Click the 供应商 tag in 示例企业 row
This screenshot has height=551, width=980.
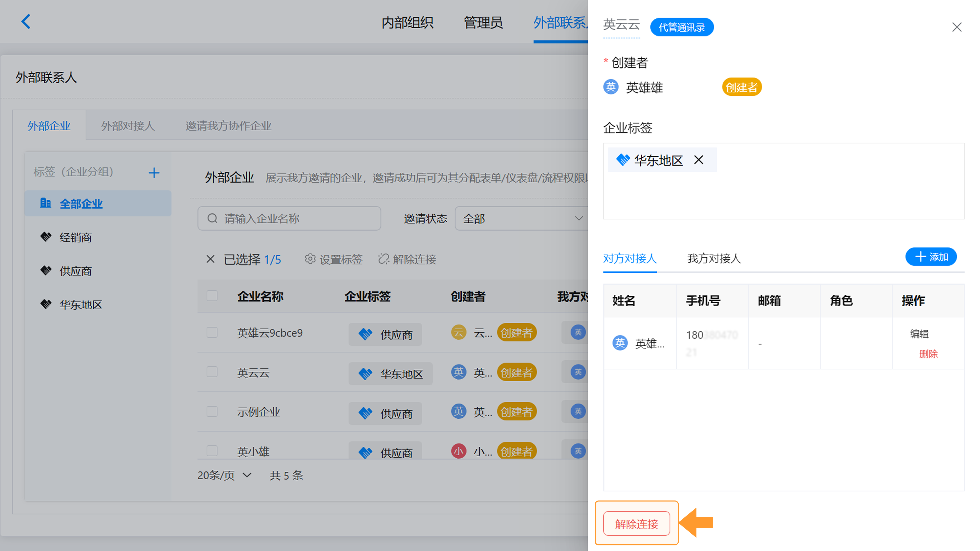click(x=385, y=413)
